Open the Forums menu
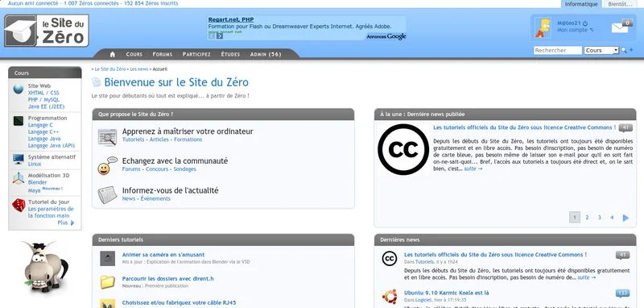644x308 pixels. click(163, 54)
